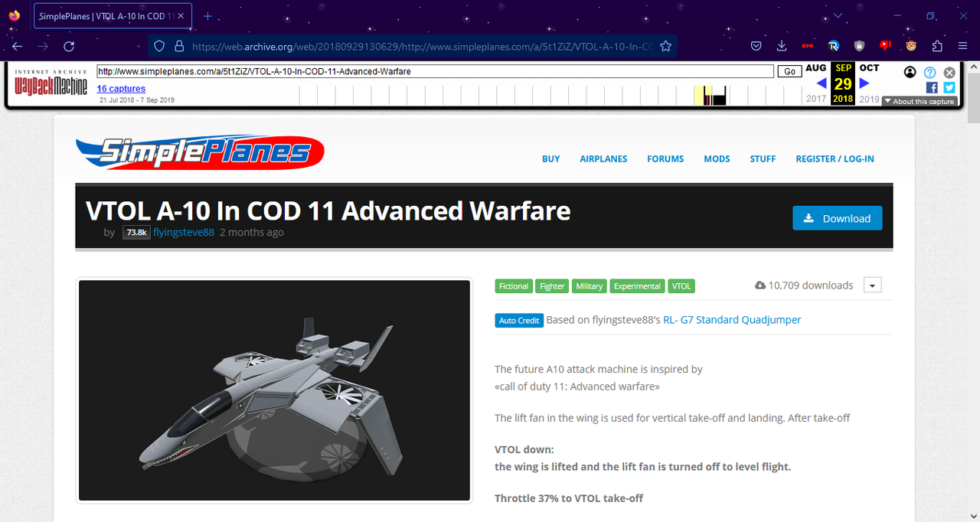Click the SimplePlanes logo
Viewport: 980px width, 522px height.
coord(200,152)
